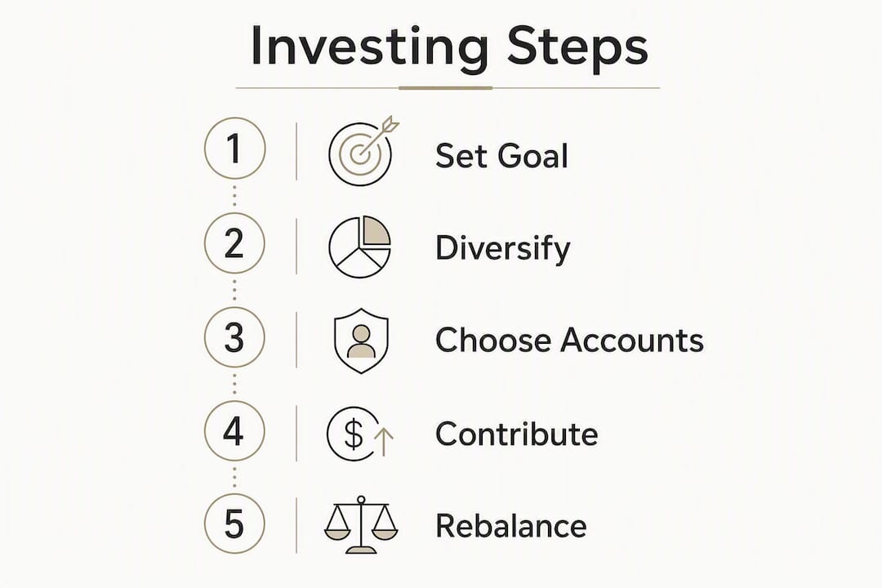Click the Contribute step label

516,434
